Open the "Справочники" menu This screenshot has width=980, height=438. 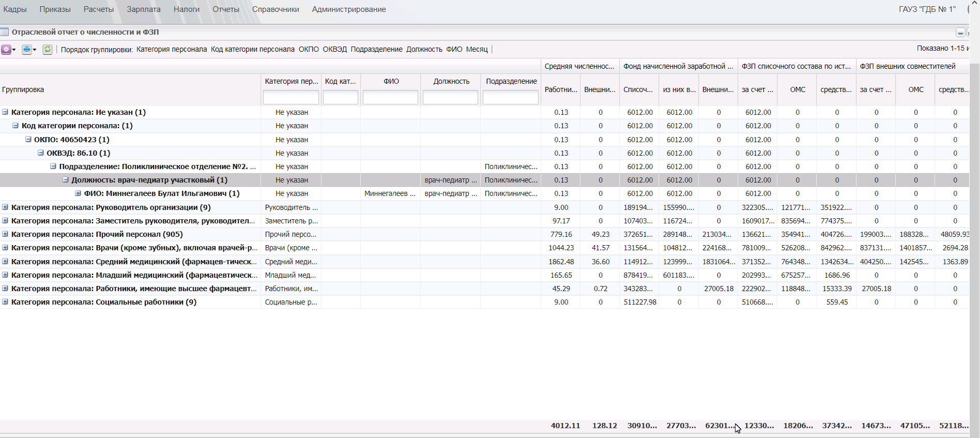point(275,9)
